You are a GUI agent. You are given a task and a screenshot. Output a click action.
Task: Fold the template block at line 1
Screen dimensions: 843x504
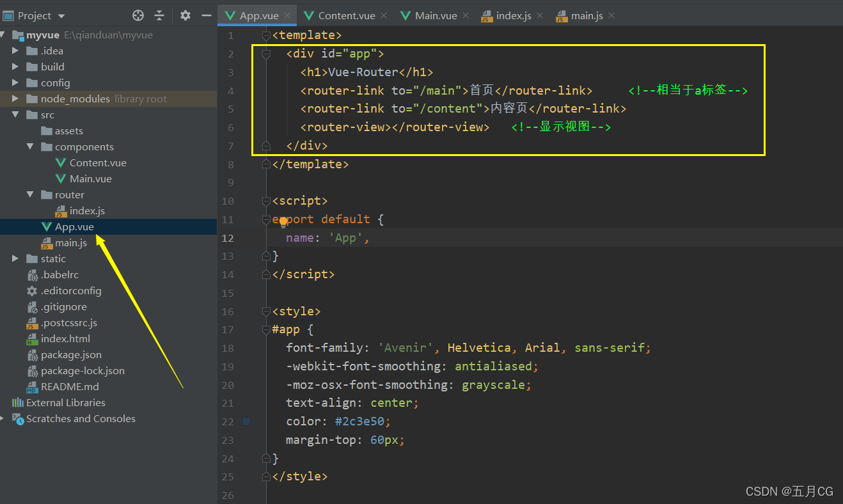tap(267, 35)
